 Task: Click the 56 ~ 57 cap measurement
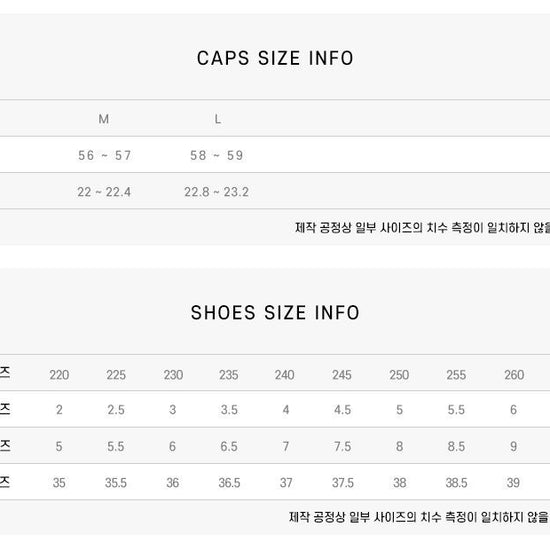tap(104, 155)
